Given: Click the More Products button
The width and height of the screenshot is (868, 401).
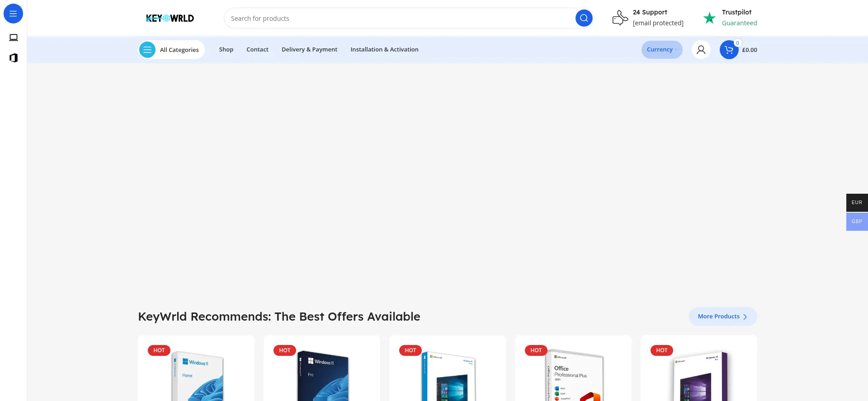Looking at the screenshot, I should click(x=723, y=317).
